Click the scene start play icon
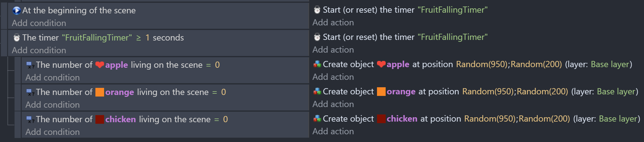644x142 pixels. tap(16, 11)
